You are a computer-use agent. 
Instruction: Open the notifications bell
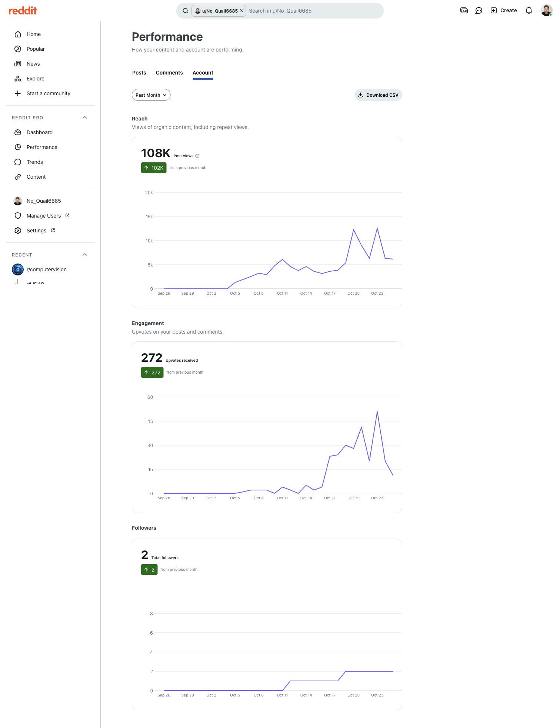(x=529, y=10)
